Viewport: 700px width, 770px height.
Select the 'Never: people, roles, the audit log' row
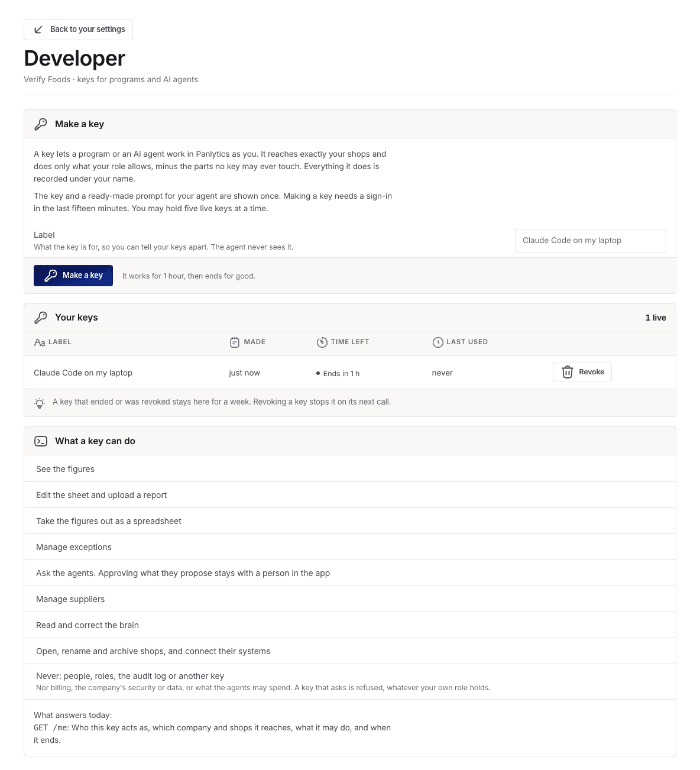(x=350, y=682)
